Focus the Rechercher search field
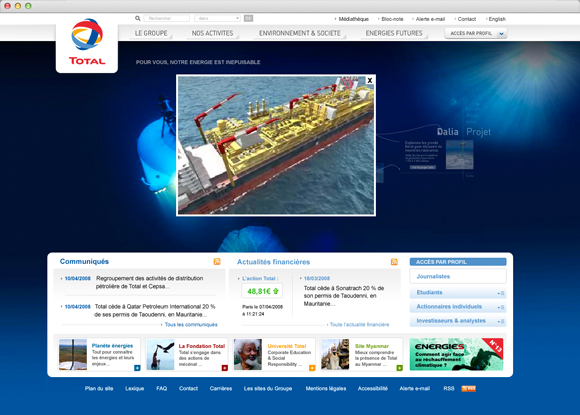580x415 pixels. (166, 18)
